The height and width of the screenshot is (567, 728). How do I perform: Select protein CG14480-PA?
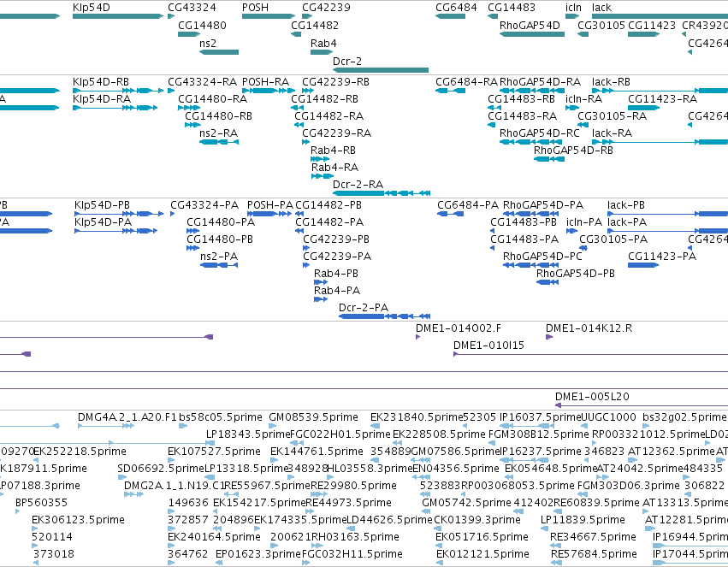(221, 222)
